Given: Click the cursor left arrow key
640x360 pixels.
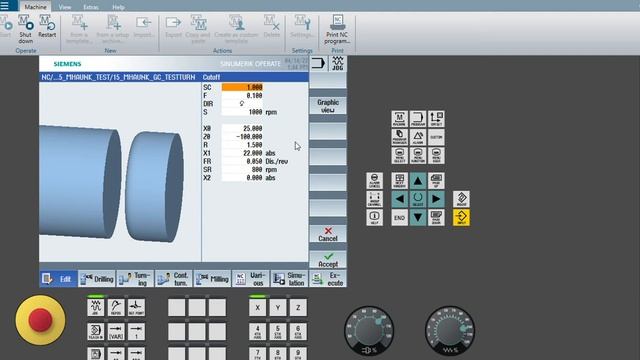Looking at the screenshot, I should (399, 199).
